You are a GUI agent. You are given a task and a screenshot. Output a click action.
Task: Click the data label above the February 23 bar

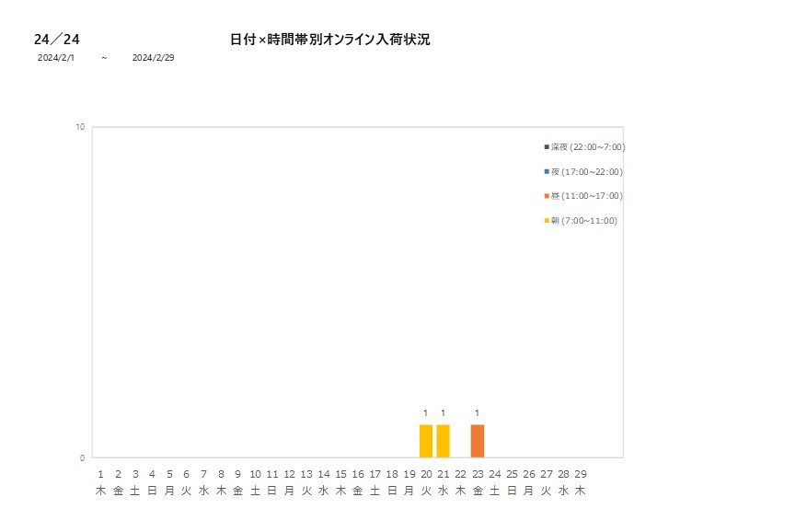coord(476,413)
